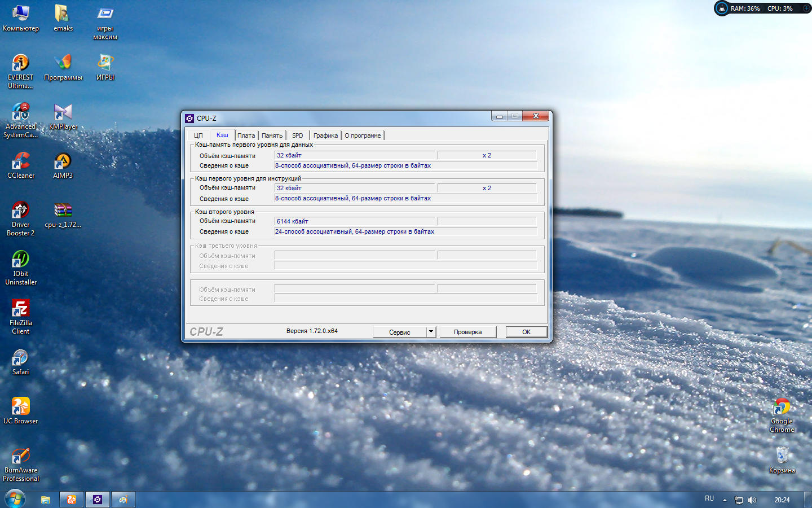Screen dimensions: 812x508
Task: Click the L2 cache size field 6144 кбайт
Action: click(354, 221)
